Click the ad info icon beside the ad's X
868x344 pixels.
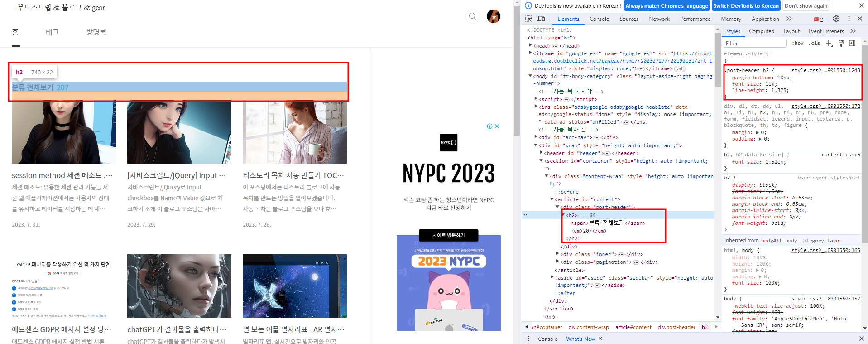coord(489,126)
